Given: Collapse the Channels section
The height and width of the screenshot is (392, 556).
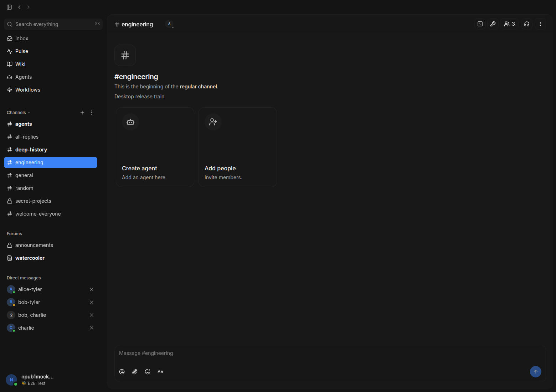Looking at the screenshot, I should (19, 113).
